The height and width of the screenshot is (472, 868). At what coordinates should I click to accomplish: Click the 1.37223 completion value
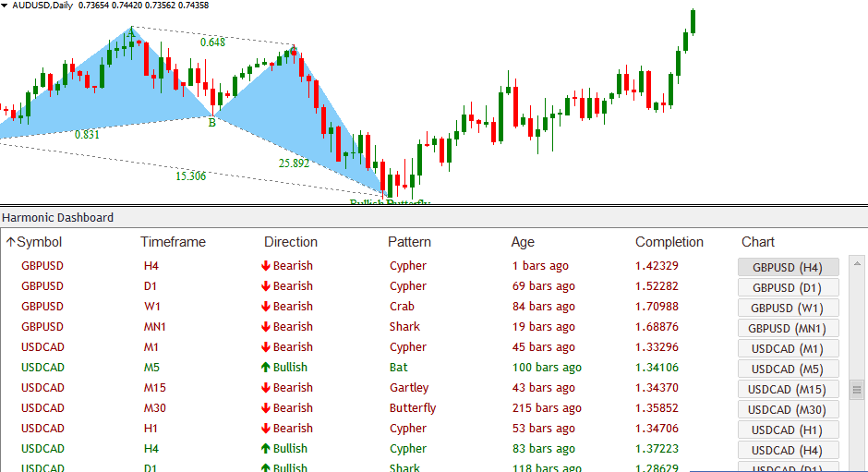657,449
